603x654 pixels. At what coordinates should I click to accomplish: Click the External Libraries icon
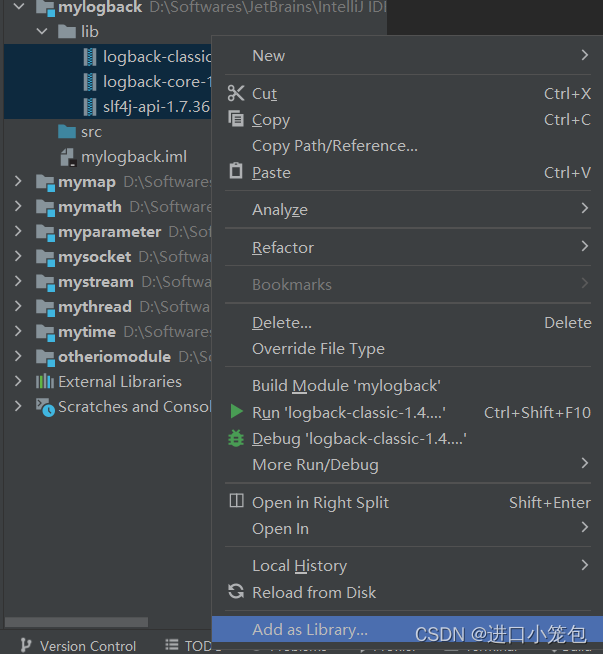(45, 382)
